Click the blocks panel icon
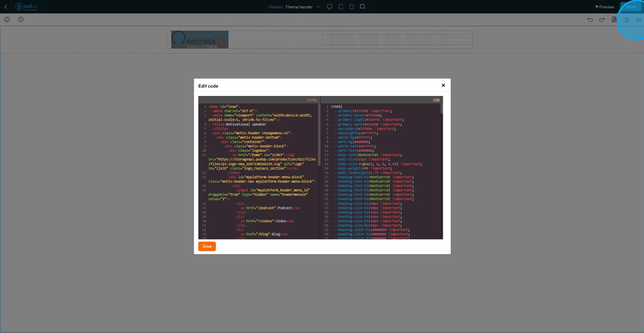 click(7, 20)
